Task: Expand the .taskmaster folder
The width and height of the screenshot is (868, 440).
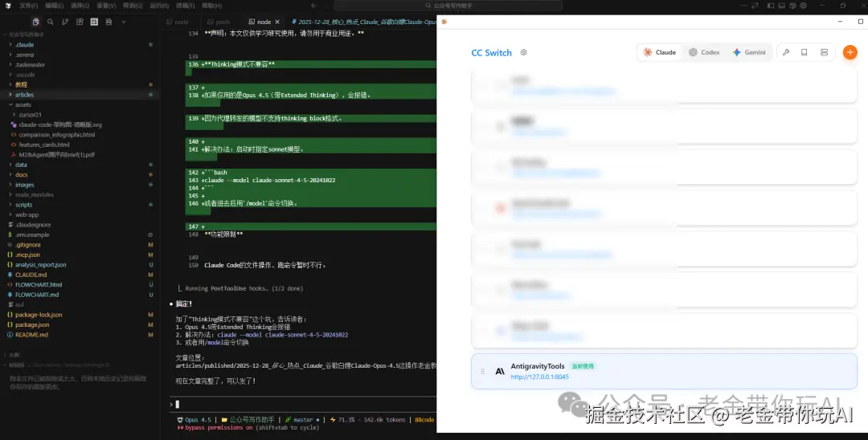Action: (30, 65)
